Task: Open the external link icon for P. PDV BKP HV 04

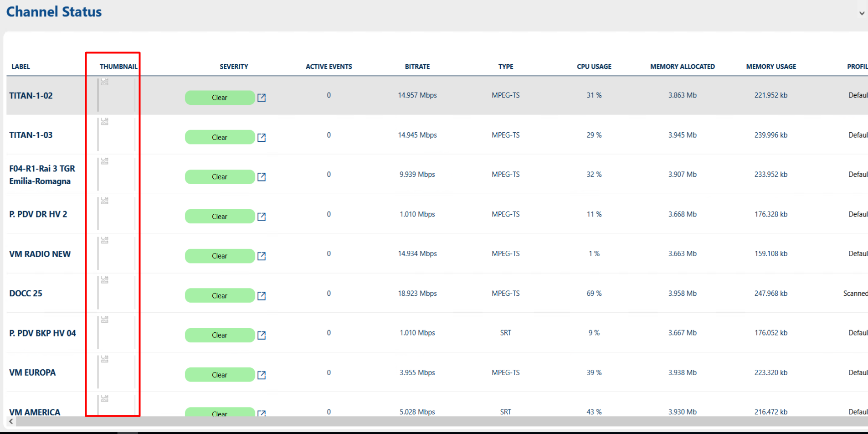Action: pos(262,336)
